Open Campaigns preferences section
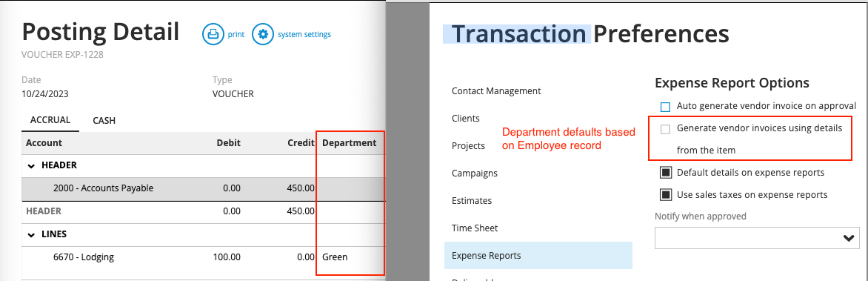This screenshot has width=868, height=281. [475, 173]
